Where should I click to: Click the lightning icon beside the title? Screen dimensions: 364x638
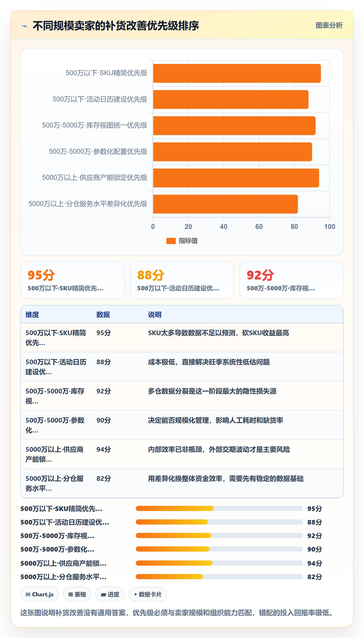point(25,26)
